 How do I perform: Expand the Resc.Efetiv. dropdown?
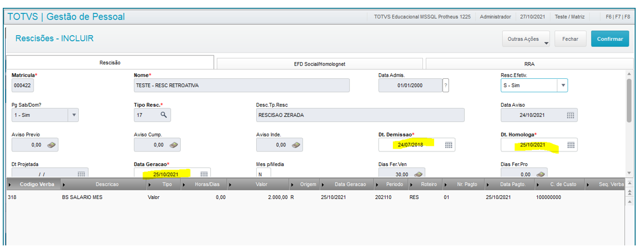point(563,86)
